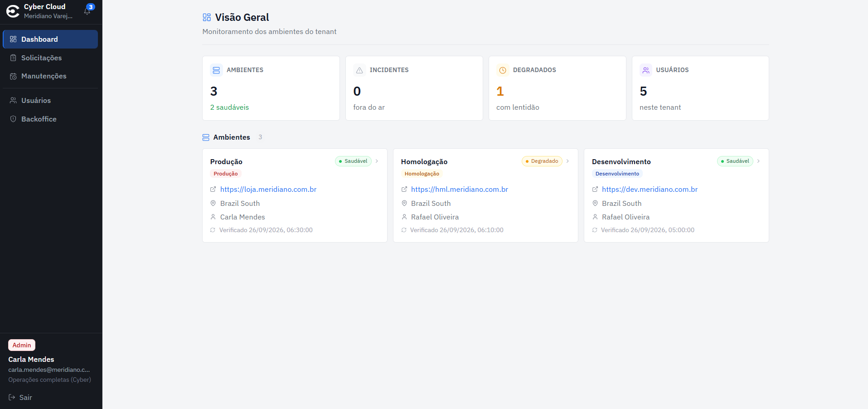The height and width of the screenshot is (409, 868).
Task: Click the Incidentes warning triangle icon
Action: click(359, 70)
